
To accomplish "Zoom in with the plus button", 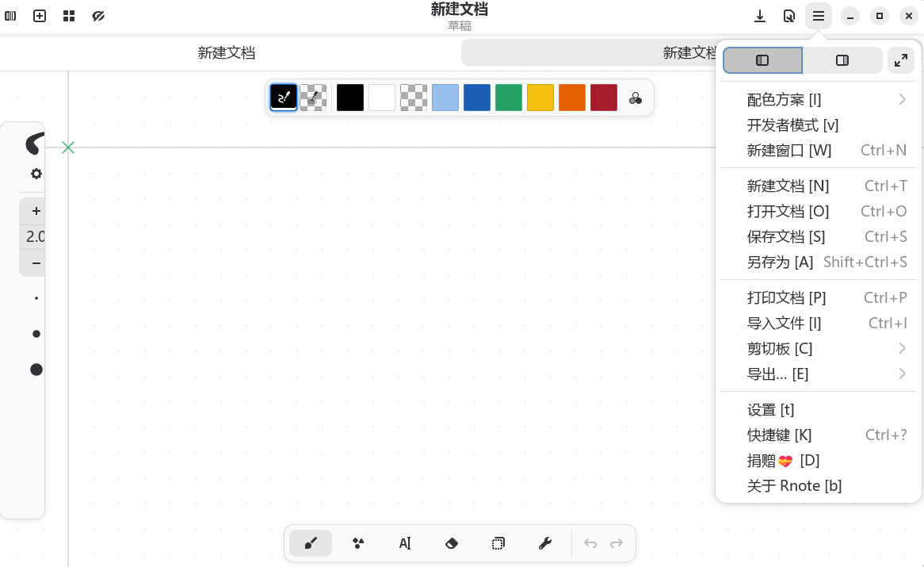I will click(35, 211).
